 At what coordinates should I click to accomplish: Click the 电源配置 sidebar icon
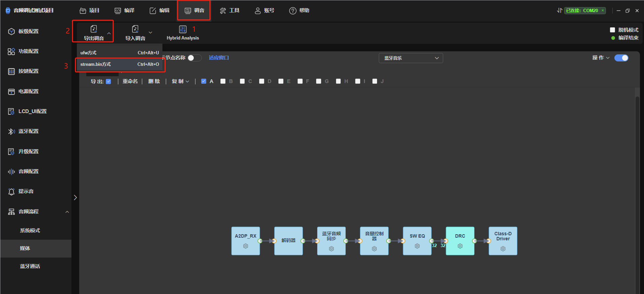[11, 91]
